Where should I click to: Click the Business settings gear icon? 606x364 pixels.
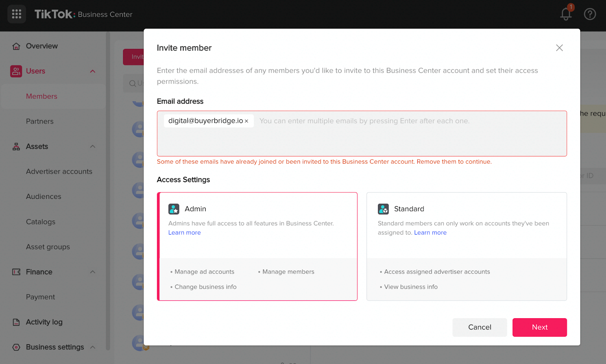(16, 347)
